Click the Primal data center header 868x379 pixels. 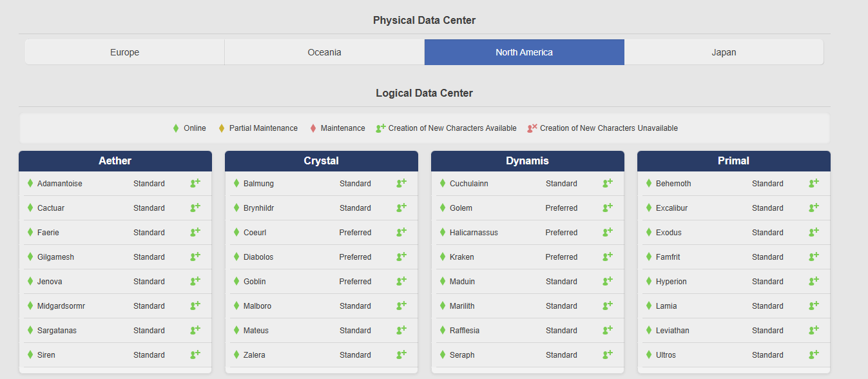pyautogui.click(x=734, y=161)
